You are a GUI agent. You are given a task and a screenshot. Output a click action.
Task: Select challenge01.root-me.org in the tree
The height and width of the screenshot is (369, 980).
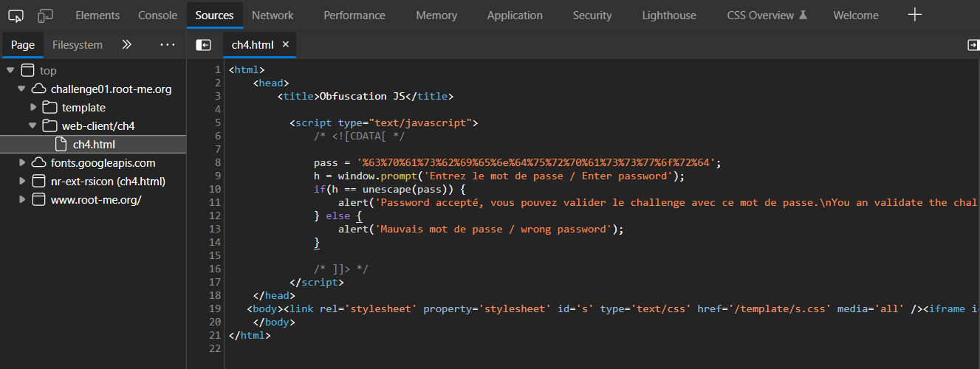point(112,89)
